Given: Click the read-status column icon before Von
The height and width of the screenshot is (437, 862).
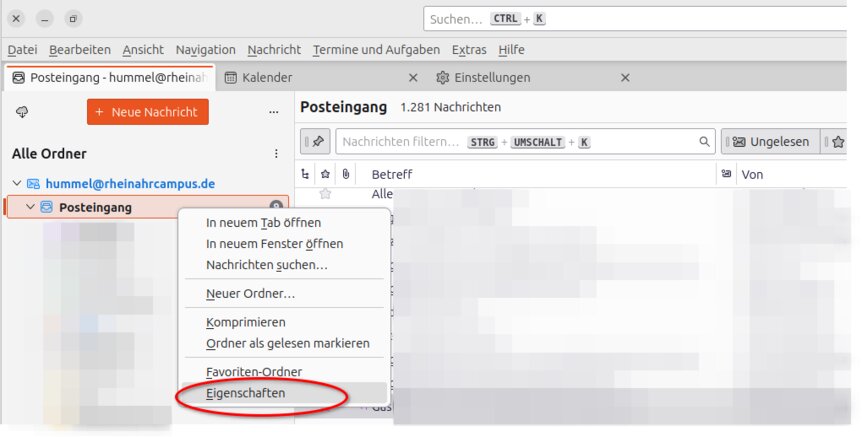Looking at the screenshot, I should [725, 174].
